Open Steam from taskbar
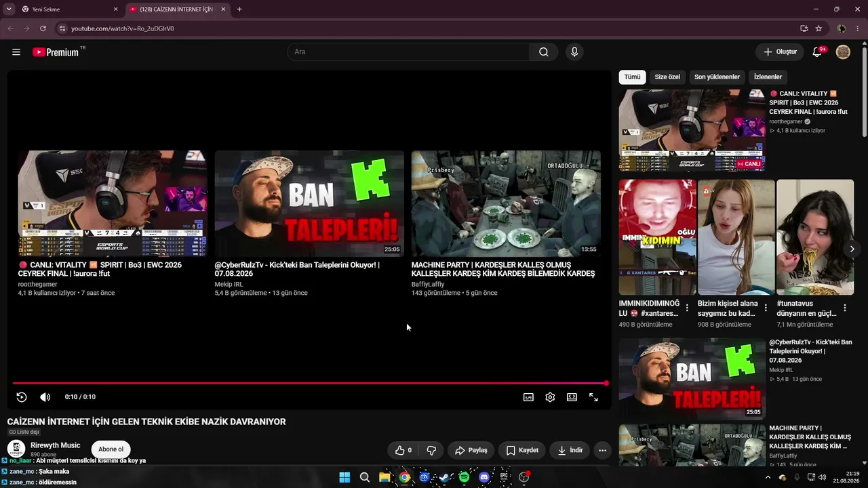868x488 pixels. [x=444, y=477]
